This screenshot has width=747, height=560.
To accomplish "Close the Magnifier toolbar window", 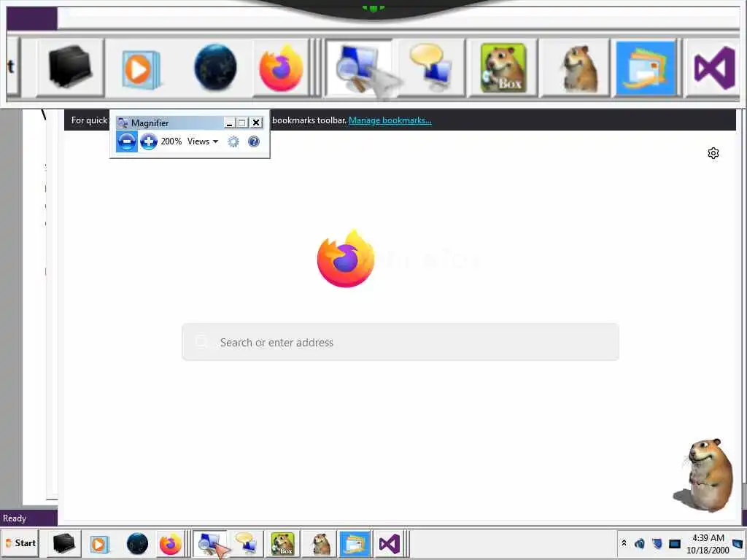I will [256, 122].
